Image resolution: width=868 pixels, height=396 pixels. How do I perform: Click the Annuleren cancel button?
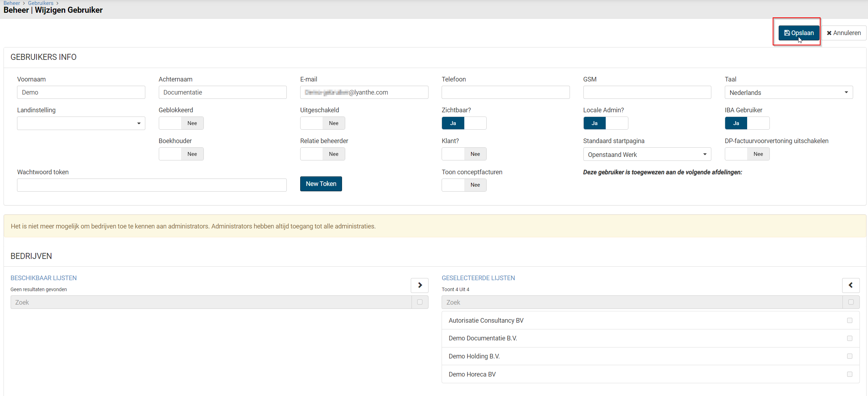point(844,33)
